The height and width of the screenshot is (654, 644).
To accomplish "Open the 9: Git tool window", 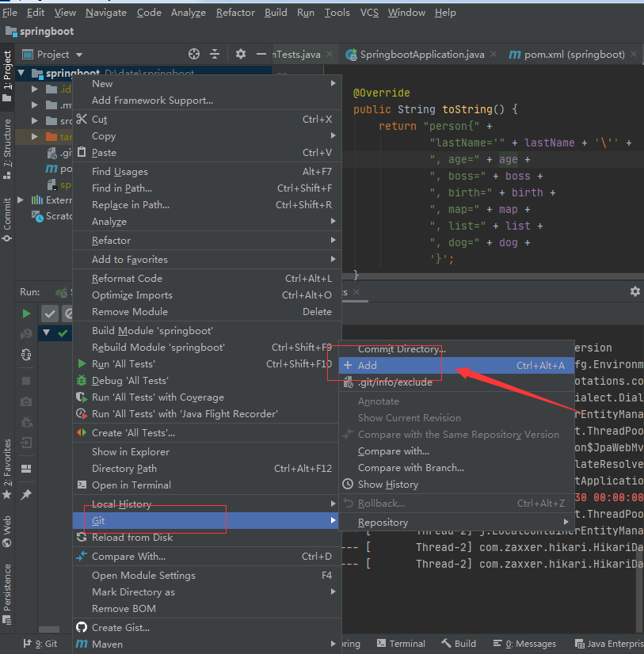I will coord(40,644).
